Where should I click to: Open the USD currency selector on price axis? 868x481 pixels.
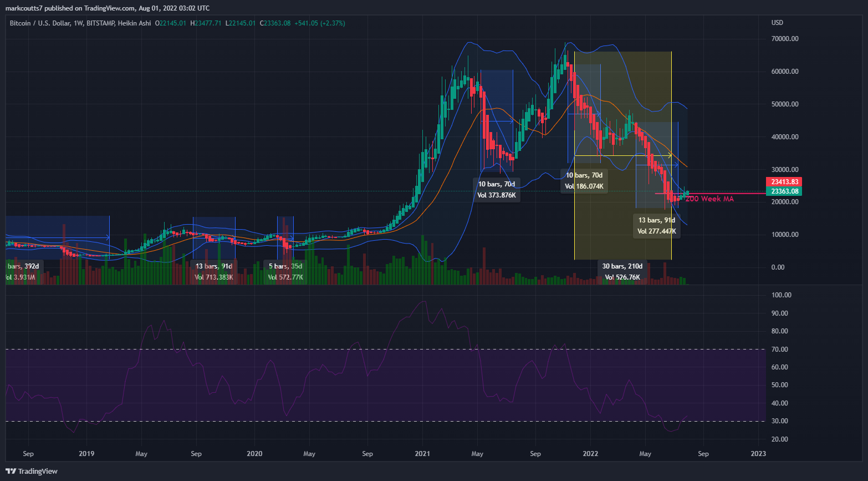pos(777,23)
